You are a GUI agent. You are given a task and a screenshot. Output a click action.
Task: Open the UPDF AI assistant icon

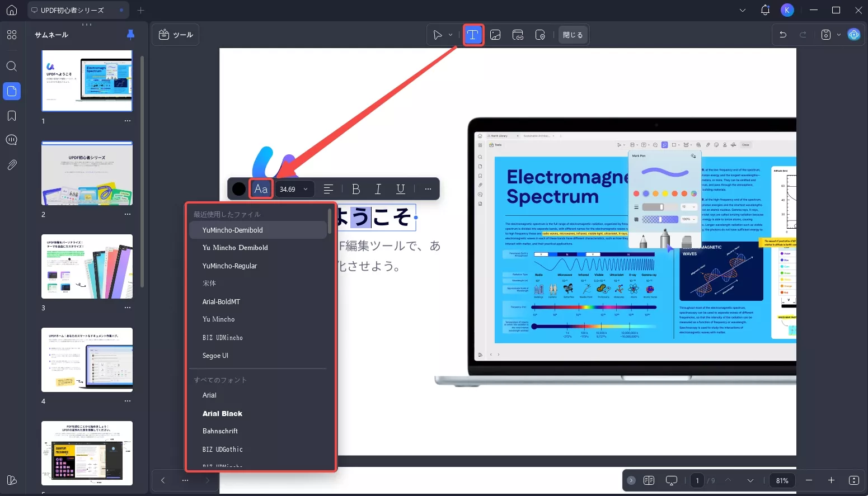(x=853, y=35)
